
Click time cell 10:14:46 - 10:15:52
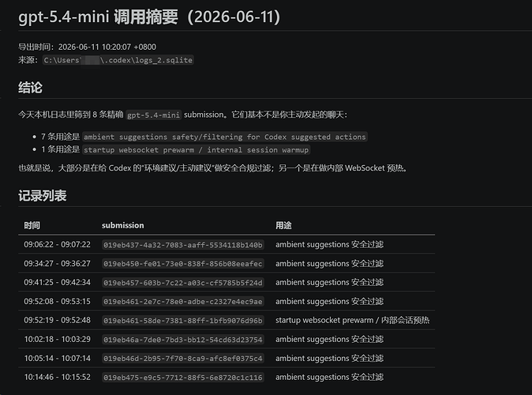[x=58, y=377]
